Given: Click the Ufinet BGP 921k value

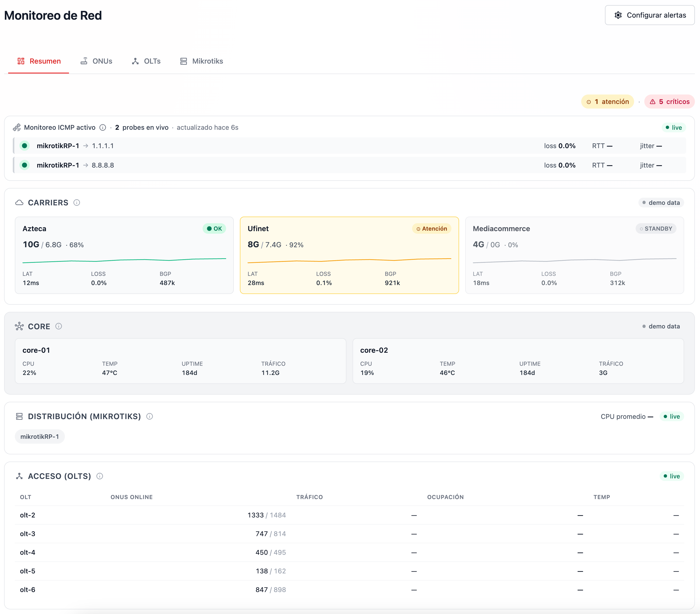Looking at the screenshot, I should 392,283.
